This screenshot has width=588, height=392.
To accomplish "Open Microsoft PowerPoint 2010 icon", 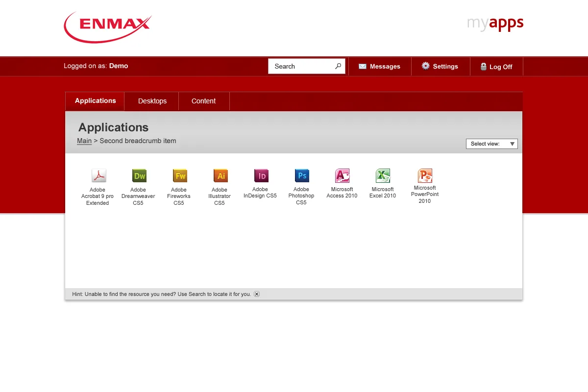I will (x=425, y=175).
